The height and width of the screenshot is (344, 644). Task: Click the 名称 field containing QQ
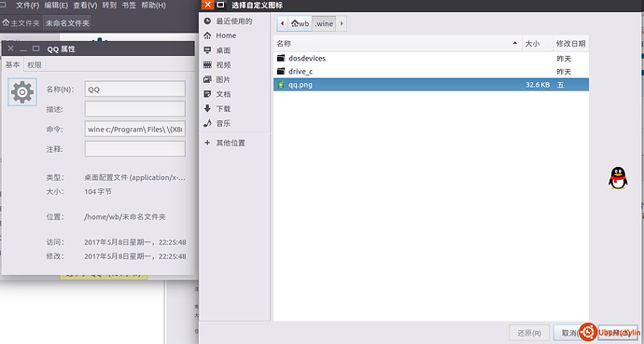[x=135, y=89]
